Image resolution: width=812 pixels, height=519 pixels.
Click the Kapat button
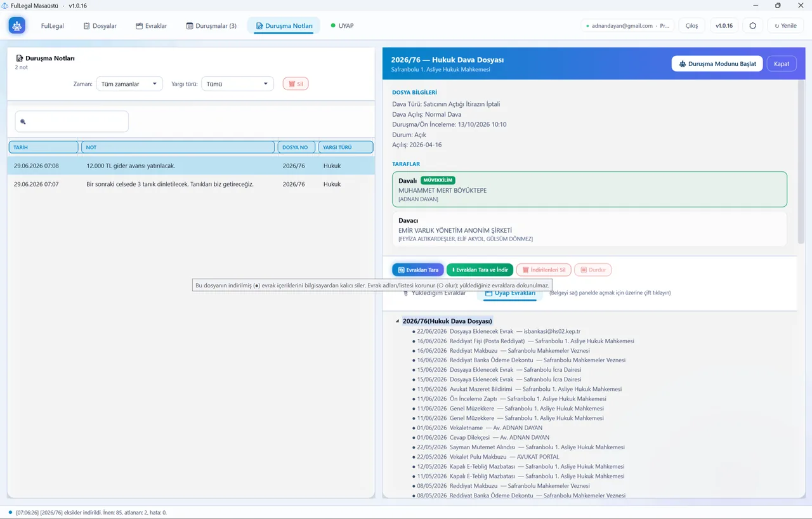pos(782,63)
